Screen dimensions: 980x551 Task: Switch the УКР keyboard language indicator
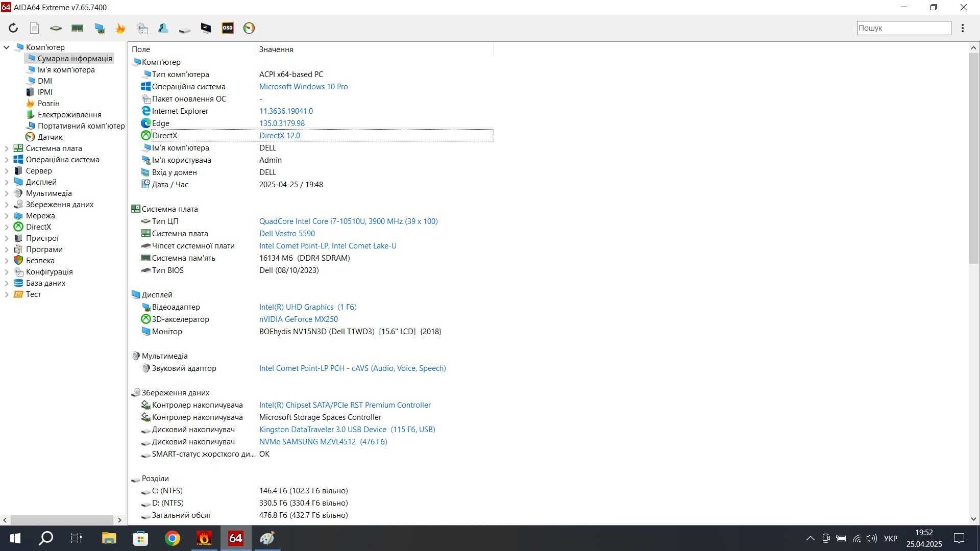click(891, 538)
